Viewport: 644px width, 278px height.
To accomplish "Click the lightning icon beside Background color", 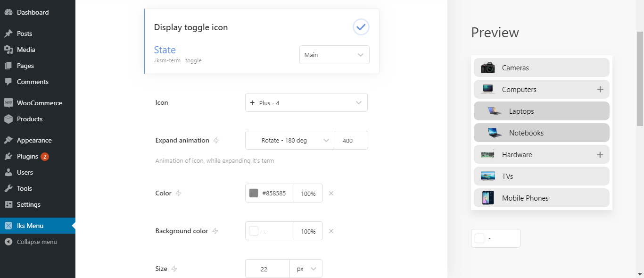I will click(x=215, y=231).
